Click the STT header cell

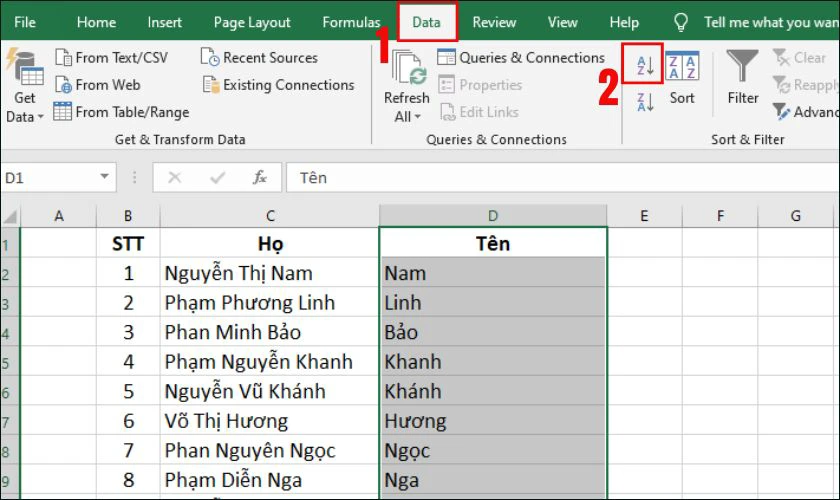point(128,243)
